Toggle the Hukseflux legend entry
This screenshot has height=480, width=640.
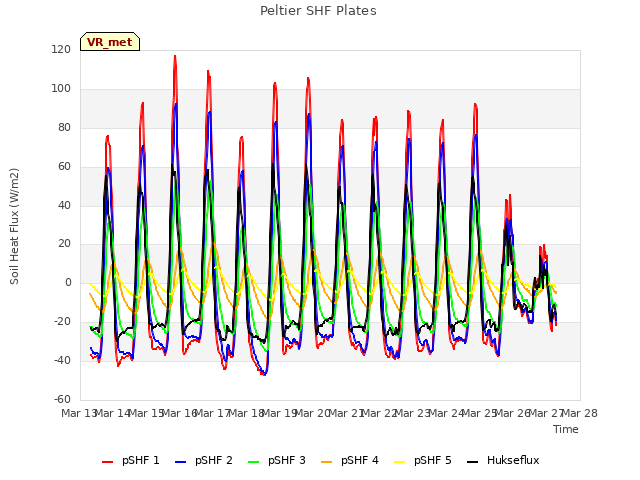click(503, 460)
